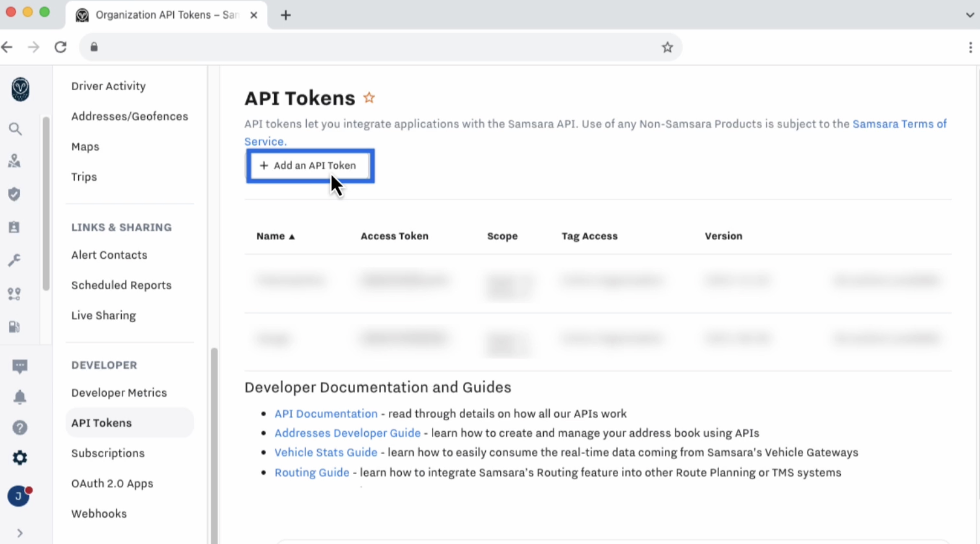Open the settings gear icon
Image resolution: width=980 pixels, height=544 pixels.
click(x=20, y=458)
